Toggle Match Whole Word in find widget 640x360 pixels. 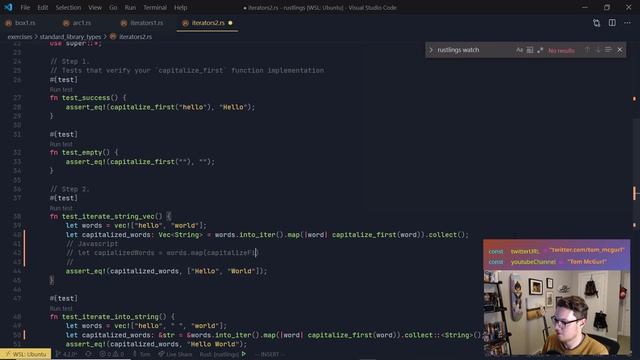click(x=530, y=50)
